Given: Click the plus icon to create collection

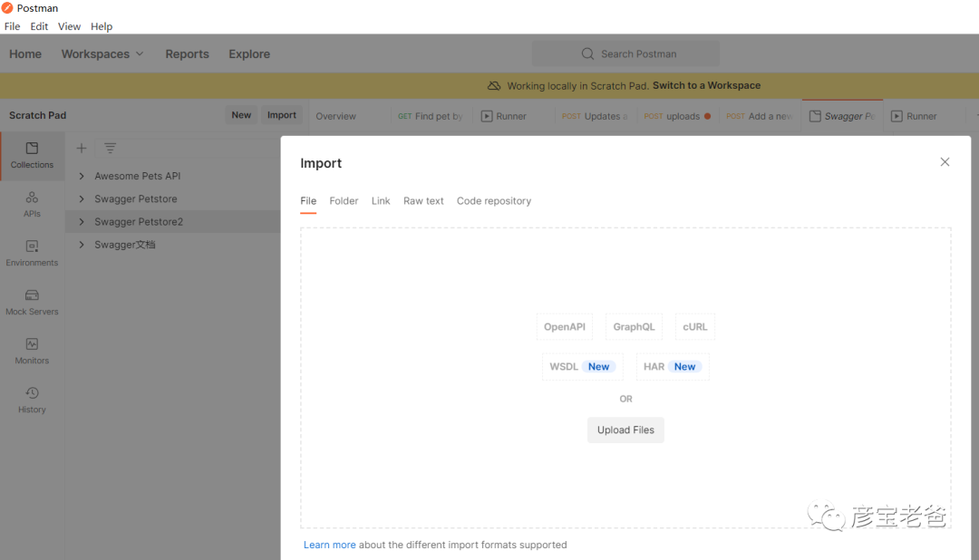Looking at the screenshot, I should (82, 148).
